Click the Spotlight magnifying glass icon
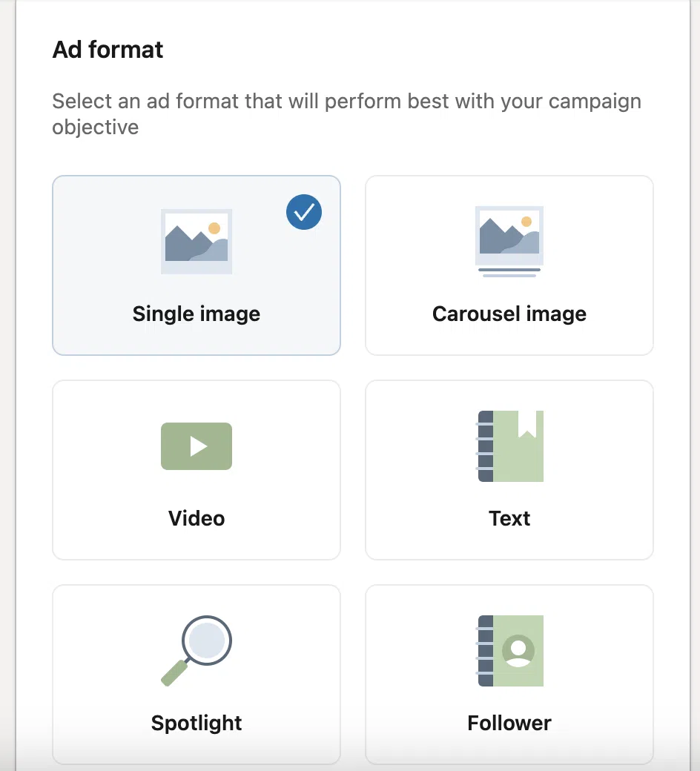Image resolution: width=700 pixels, height=771 pixels. click(197, 651)
